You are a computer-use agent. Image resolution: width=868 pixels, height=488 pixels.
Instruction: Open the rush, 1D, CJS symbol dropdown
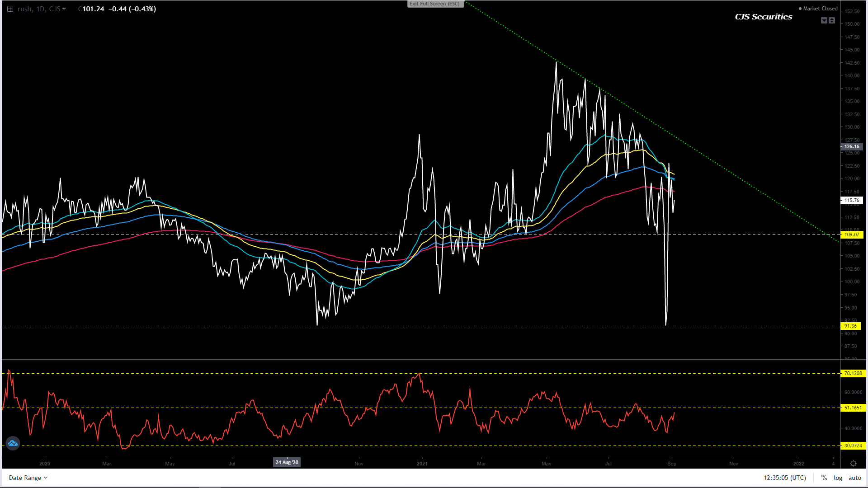pos(42,9)
